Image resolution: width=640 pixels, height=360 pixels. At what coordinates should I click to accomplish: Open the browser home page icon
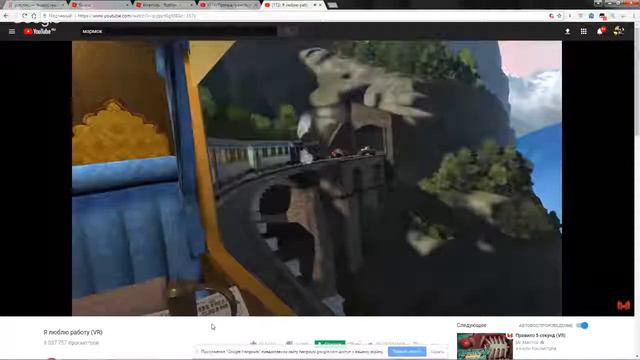34,16
